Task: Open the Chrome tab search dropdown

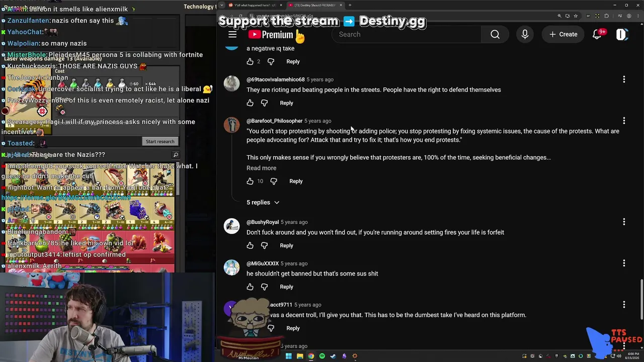Action: 222,5
